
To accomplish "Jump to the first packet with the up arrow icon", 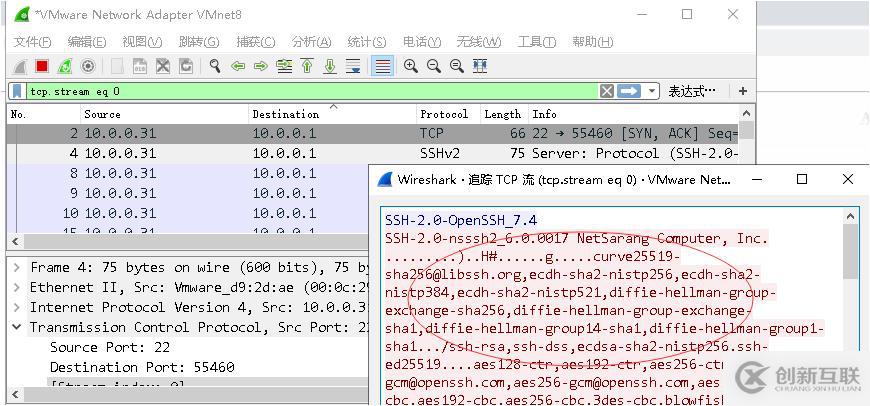I will (x=307, y=67).
